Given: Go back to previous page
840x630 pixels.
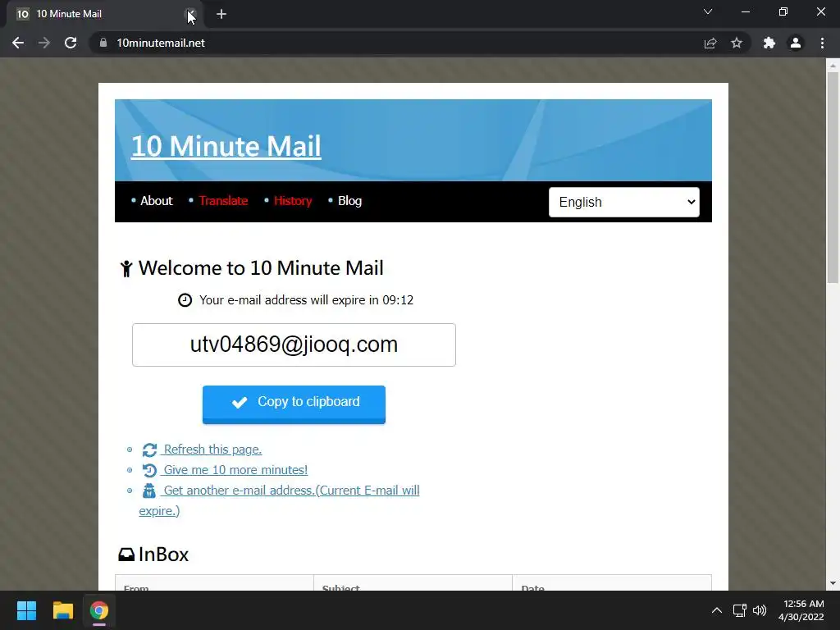Looking at the screenshot, I should pyautogui.click(x=18, y=43).
